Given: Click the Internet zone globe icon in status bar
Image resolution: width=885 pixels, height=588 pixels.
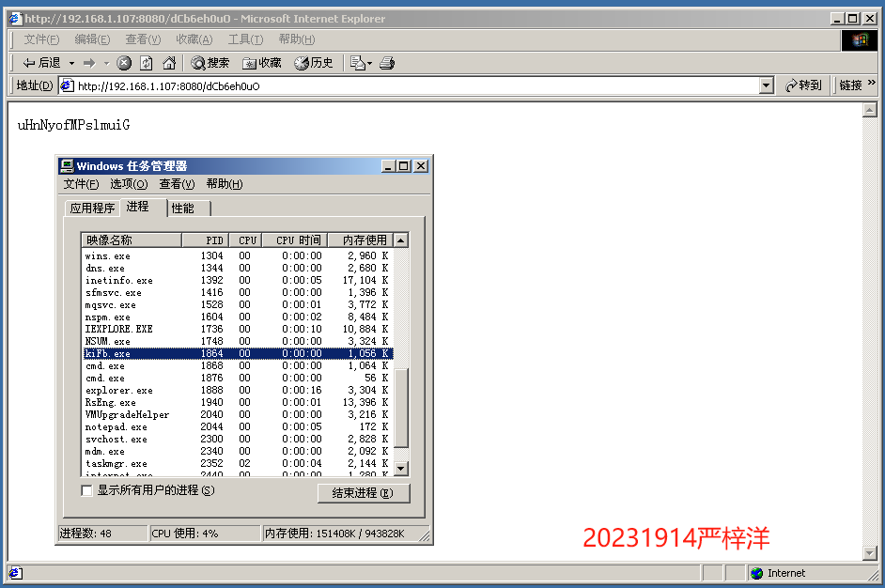Looking at the screenshot, I should point(757,573).
